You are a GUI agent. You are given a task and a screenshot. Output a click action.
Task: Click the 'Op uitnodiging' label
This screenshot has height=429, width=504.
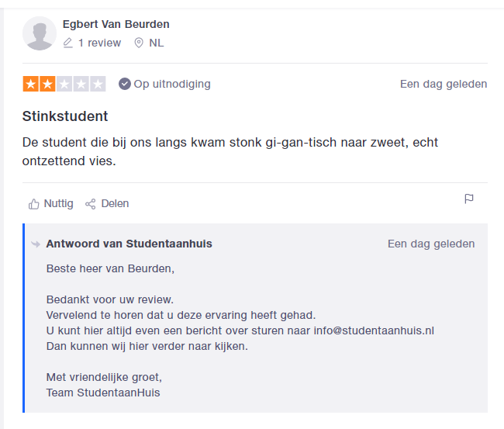172,84
